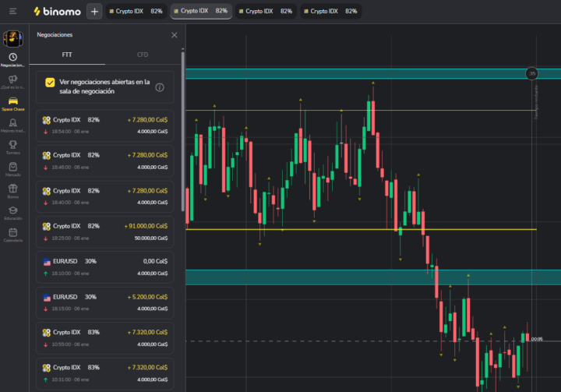Expand the Crypto IDX trade with +91.000,00
561x392 pixels.
click(105, 231)
